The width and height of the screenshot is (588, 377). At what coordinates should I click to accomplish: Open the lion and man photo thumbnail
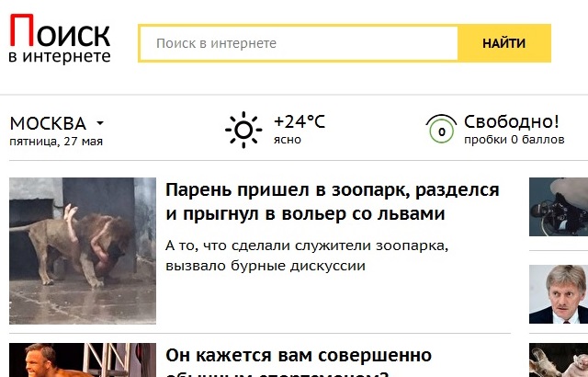(x=83, y=251)
